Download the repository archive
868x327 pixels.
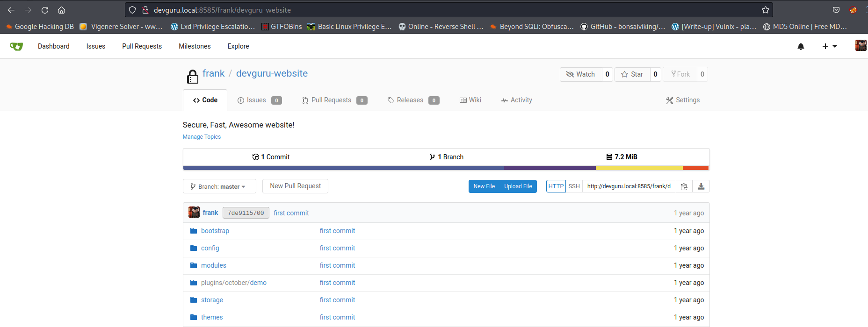pyautogui.click(x=701, y=186)
